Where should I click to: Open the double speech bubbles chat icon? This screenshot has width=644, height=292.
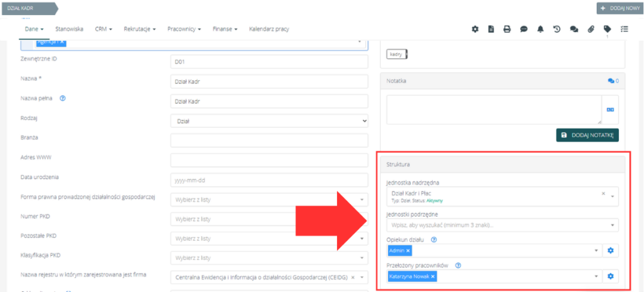pos(574,29)
